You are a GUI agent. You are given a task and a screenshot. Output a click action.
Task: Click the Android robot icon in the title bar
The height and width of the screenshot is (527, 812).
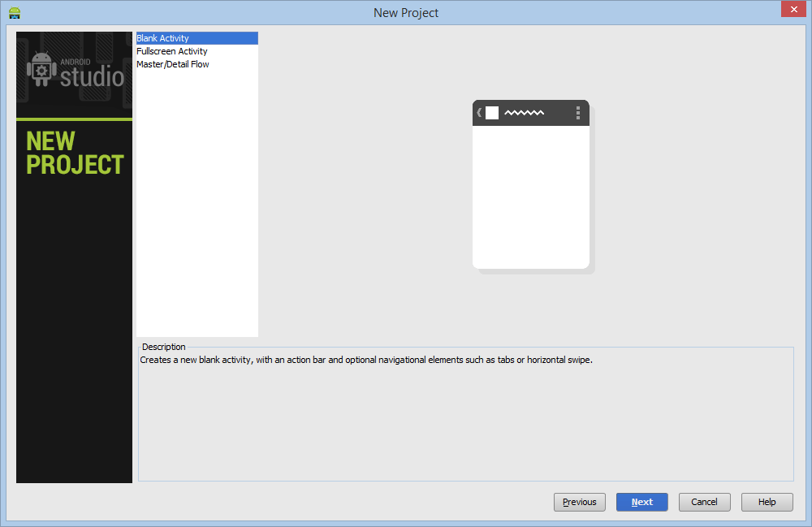[14, 12]
